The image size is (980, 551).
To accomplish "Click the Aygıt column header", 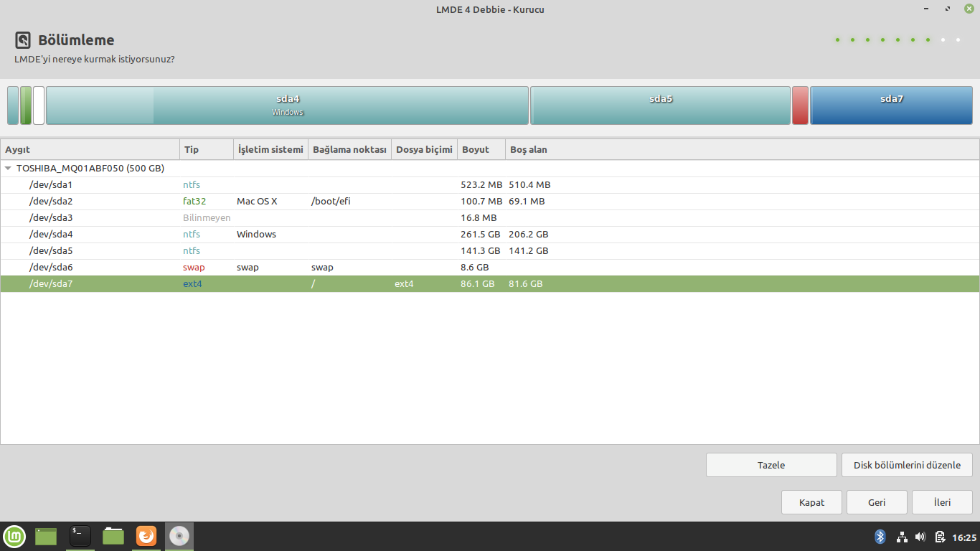I will tap(90, 149).
